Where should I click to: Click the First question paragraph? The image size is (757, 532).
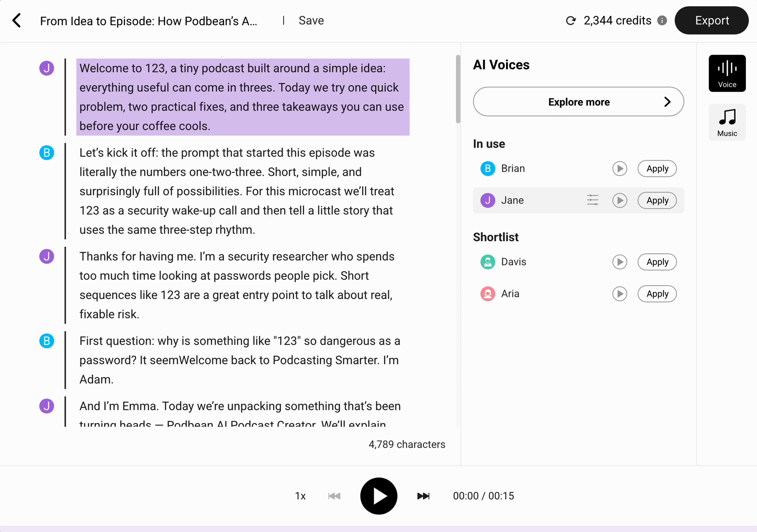click(243, 360)
